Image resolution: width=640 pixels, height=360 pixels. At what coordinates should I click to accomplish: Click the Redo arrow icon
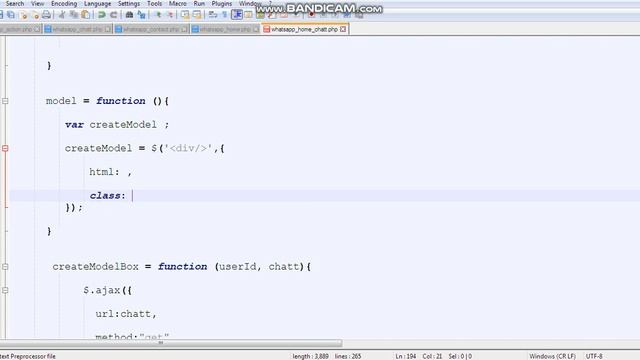point(114,15)
